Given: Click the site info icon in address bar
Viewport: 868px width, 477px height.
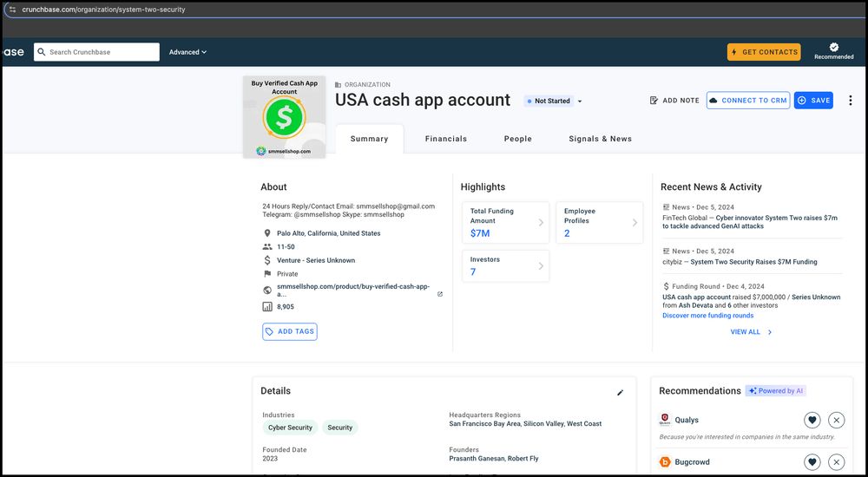Looking at the screenshot, I should (12, 10).
